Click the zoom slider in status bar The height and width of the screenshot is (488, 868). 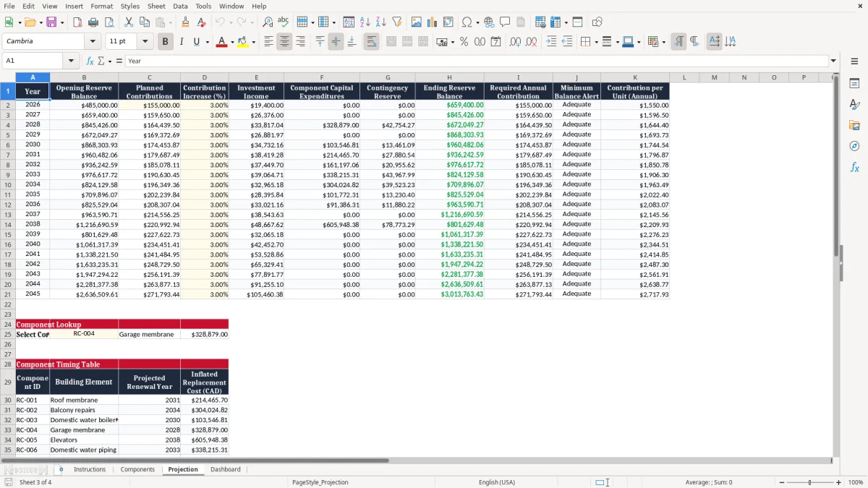pos(809,482)
